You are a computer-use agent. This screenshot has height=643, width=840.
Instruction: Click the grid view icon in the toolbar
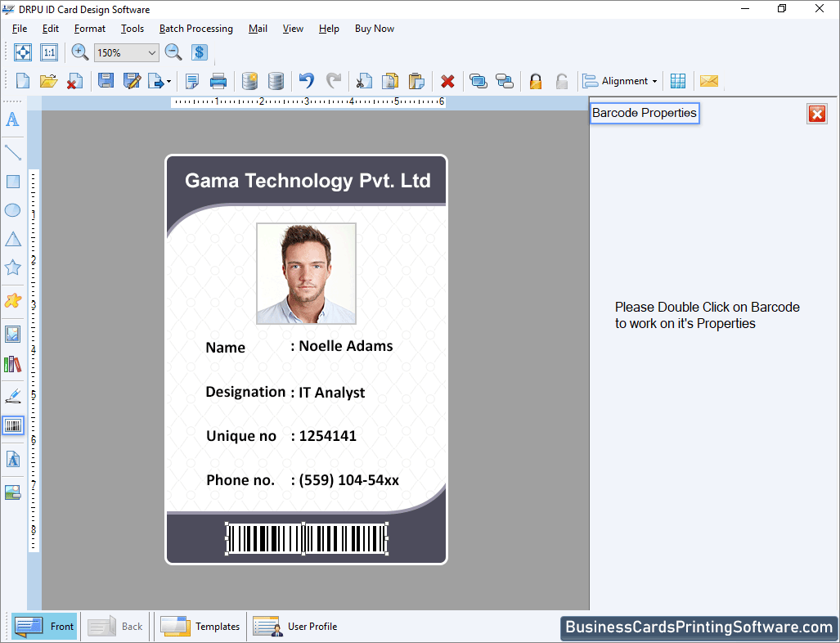(x=678, y=80)
